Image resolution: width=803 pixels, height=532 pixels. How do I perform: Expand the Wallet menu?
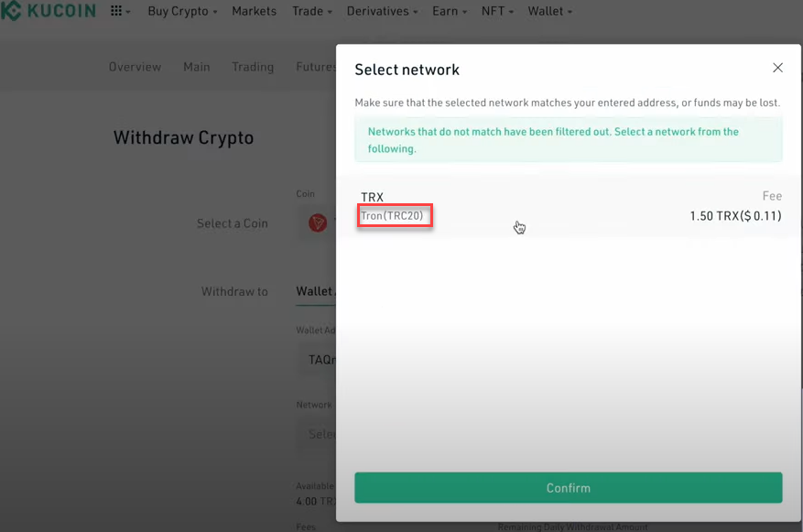549,11
